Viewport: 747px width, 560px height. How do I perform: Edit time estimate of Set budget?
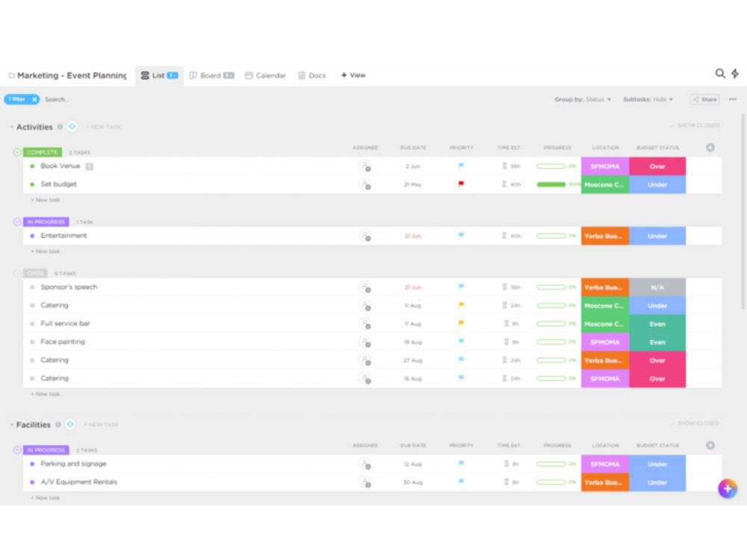pos(511,184)
